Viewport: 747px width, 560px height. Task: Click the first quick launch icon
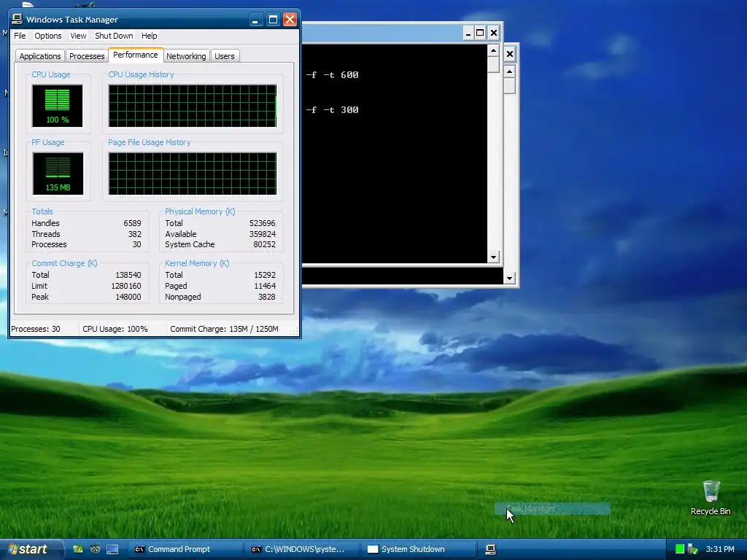pyautogui.click(x=77, y=549)
